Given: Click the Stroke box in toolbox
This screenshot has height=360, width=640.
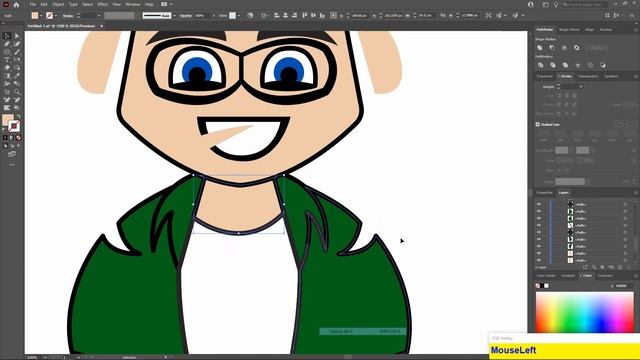Looking at the screenshot, I should [x=14, y=126].
